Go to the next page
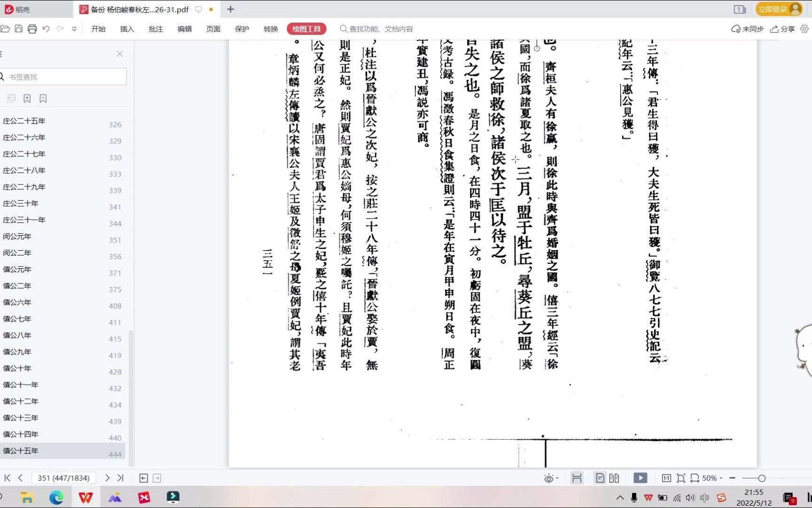This screenshot has width=812, height=508. [x=107, y=478]
